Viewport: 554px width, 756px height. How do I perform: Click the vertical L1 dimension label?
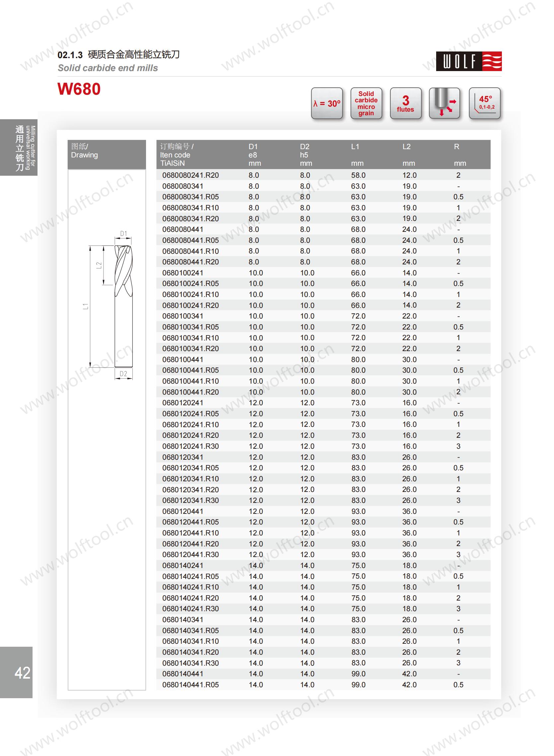click(x=86, y=306)
